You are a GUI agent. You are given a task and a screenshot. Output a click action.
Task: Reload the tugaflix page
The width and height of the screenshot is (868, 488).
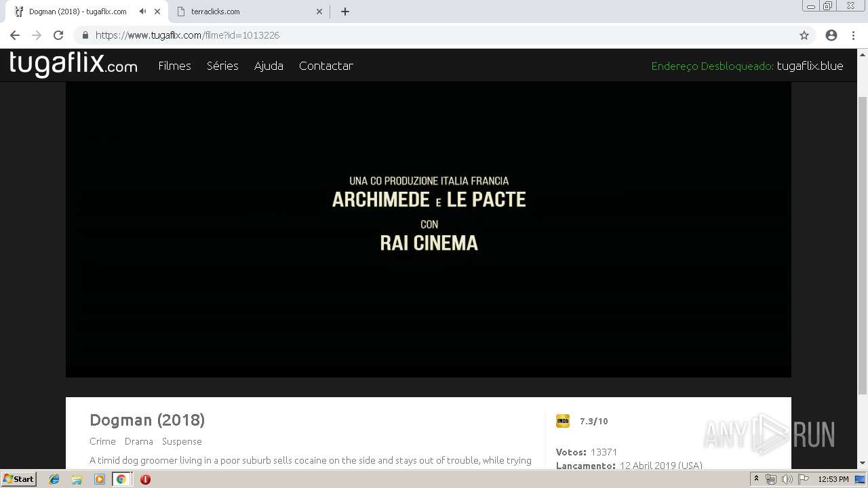point(58,35)
